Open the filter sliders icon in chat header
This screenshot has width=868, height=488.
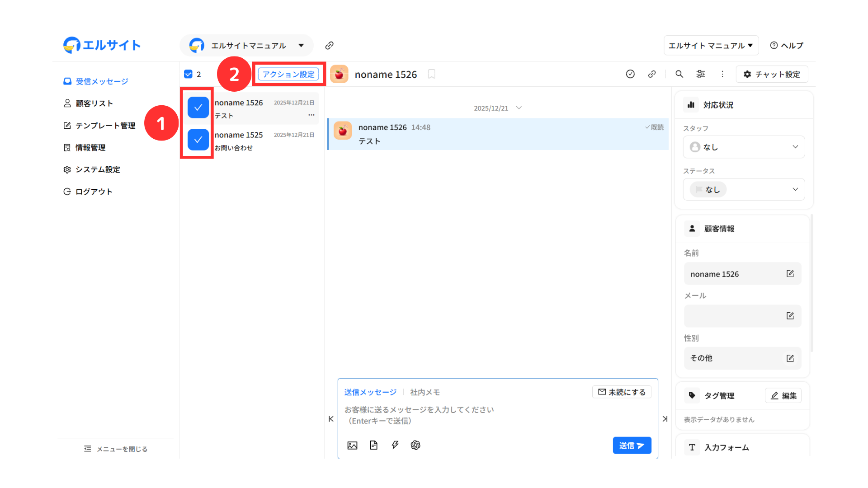pyautogui.click(x=701, y=74)
